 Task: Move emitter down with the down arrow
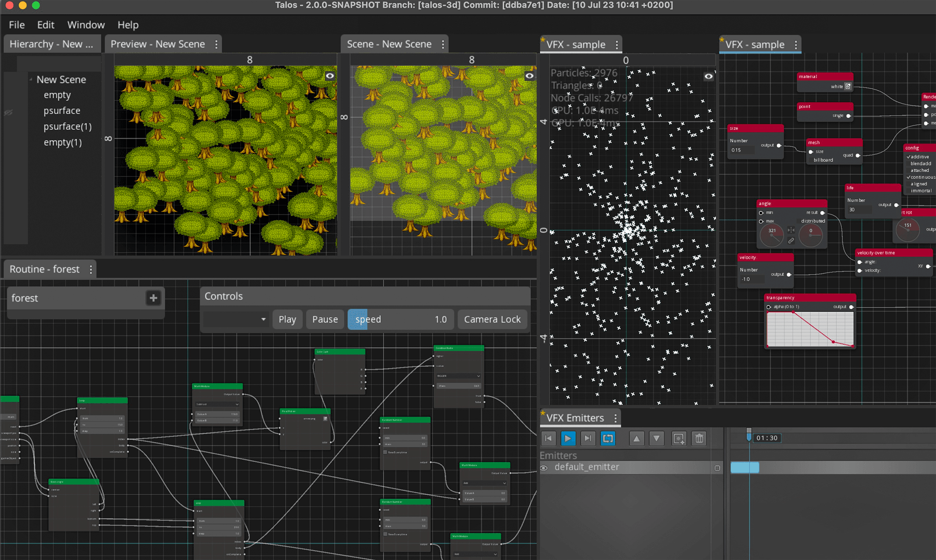pos(657,438)
